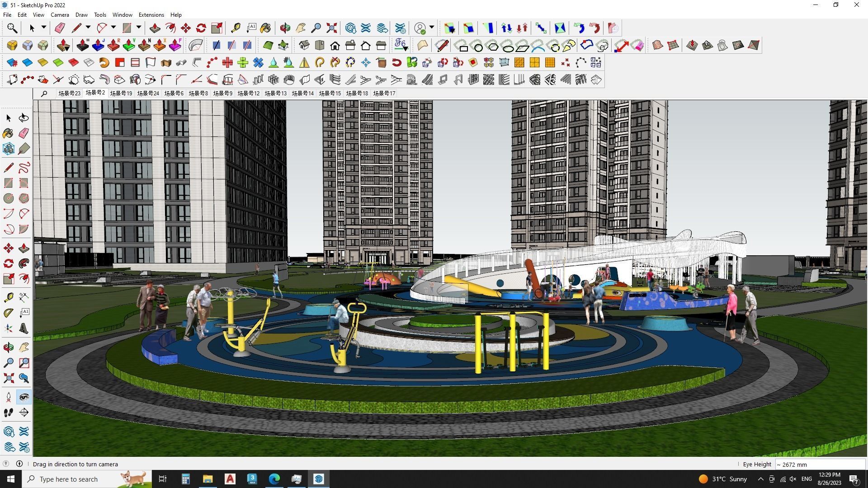Click the red Joint Push Pull R icon
The width and height of the screenshot is (868, 488).
(x=113, y=45)
